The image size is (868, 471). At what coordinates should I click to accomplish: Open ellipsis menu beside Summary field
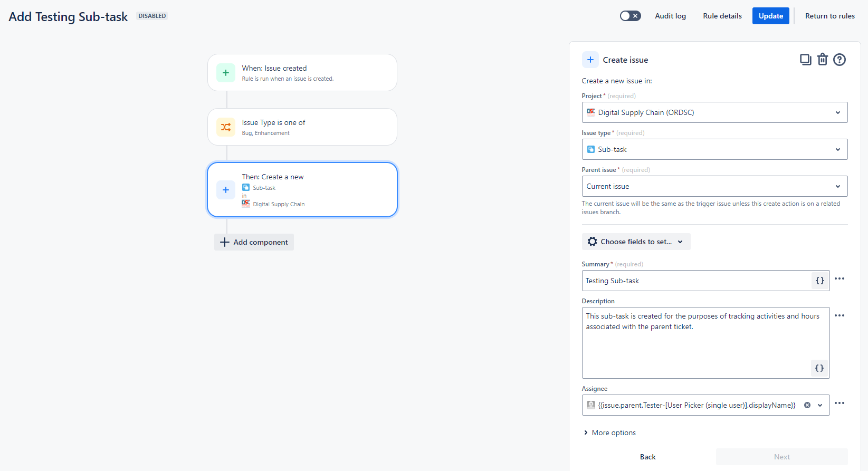click(839, 278)
